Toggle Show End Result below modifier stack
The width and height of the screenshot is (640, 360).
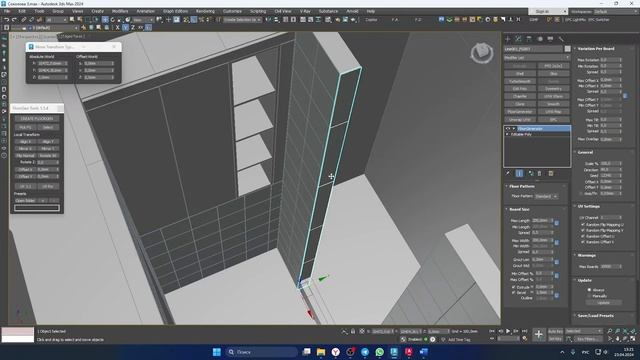pos(519,173)
